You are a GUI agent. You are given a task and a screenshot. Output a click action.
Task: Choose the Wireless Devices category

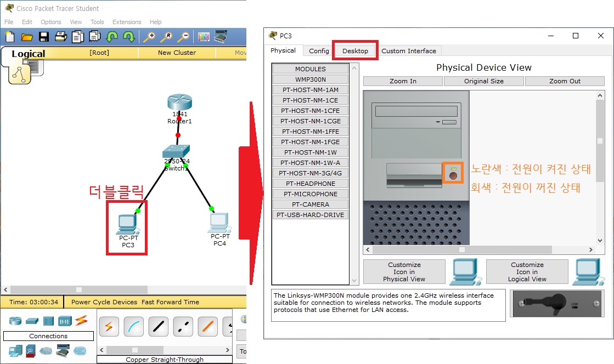coord(65,321)
